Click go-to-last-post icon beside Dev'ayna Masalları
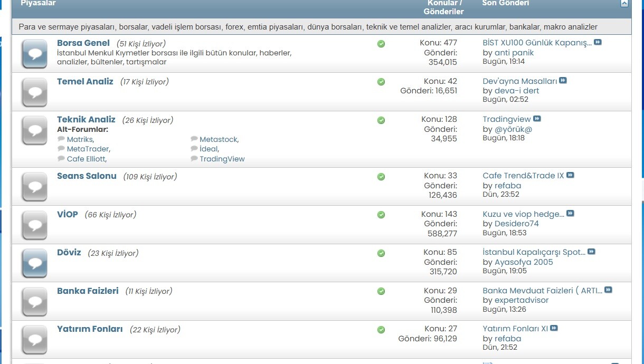 563,81
